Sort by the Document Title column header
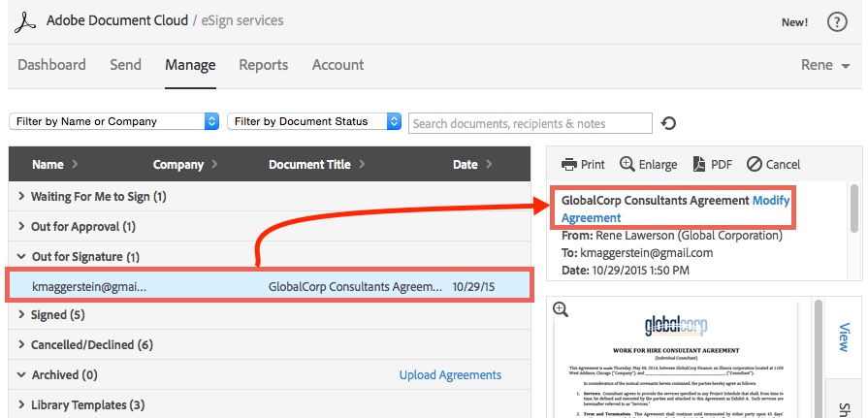 [317, 165]
